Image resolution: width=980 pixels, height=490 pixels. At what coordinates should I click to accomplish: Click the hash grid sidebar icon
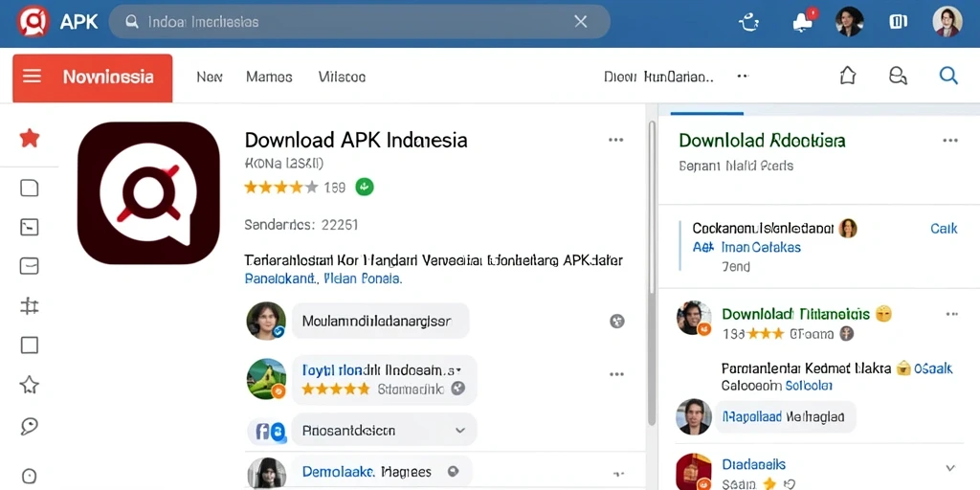pyautogui.click(x=30, y=306)
